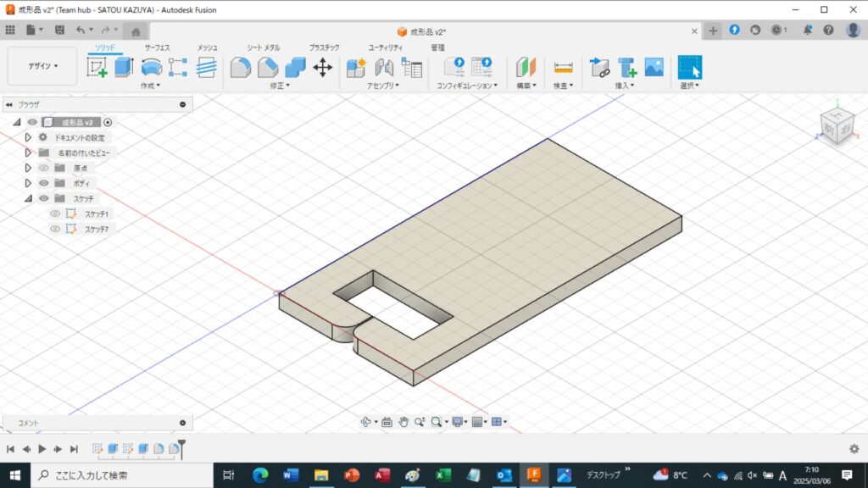Open the Data Panel grid icon
Screen dimensions: 868x488
(x=10, y=30)
